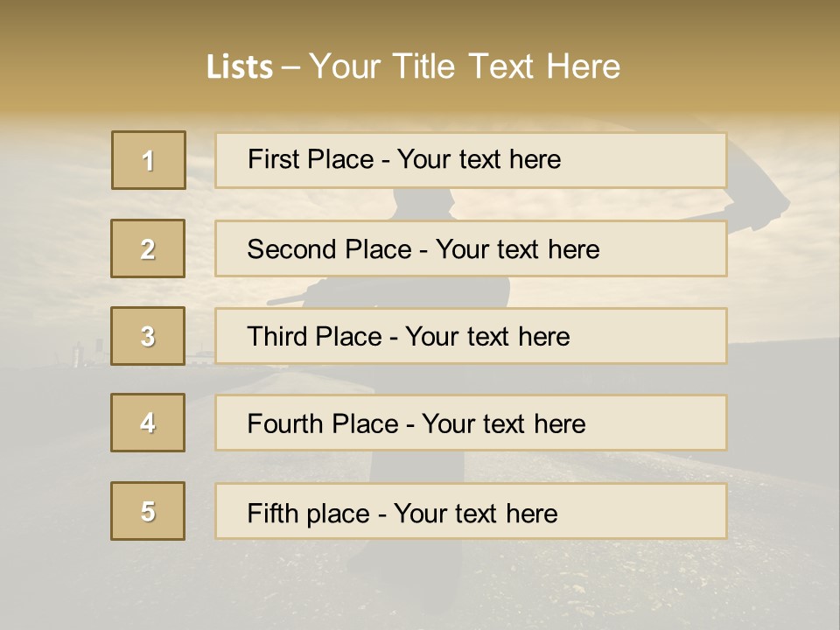Click the "Fifth place - Your text here" bar
Image resolution: width=840 pixels, height=630 pixels.
point(471,512)
